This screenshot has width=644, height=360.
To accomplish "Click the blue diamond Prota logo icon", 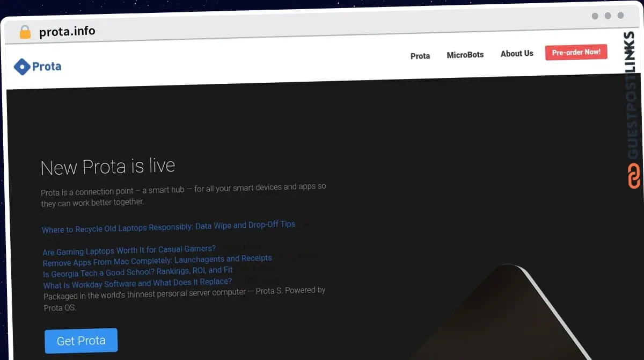I will click(x=22, y=67).
